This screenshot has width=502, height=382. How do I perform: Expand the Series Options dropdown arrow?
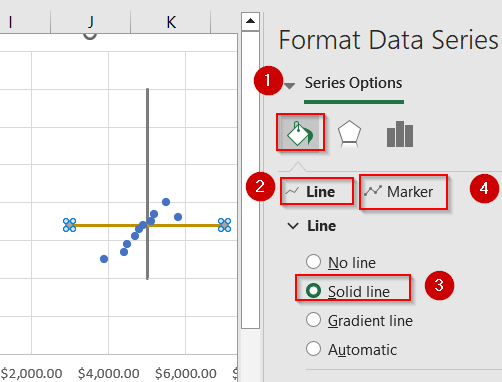(x=289, y=86)
